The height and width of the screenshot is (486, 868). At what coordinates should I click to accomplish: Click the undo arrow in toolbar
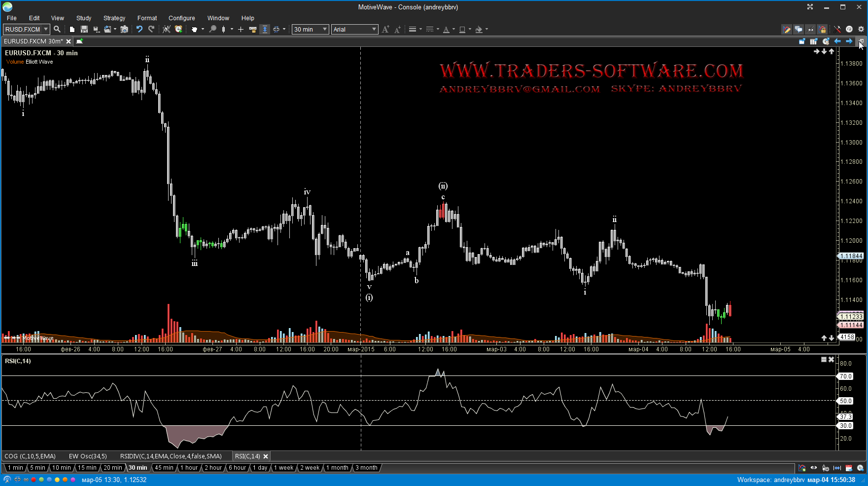coord(139,29)
